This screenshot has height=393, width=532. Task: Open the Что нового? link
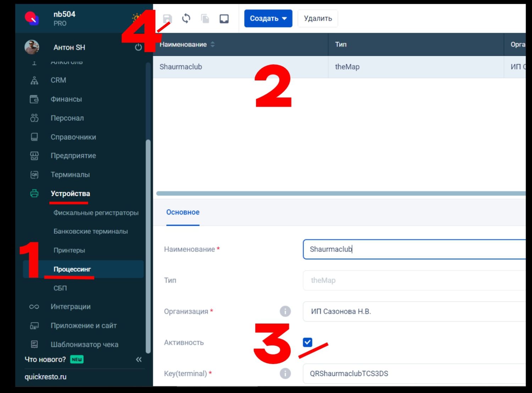(x=45, y=359)
